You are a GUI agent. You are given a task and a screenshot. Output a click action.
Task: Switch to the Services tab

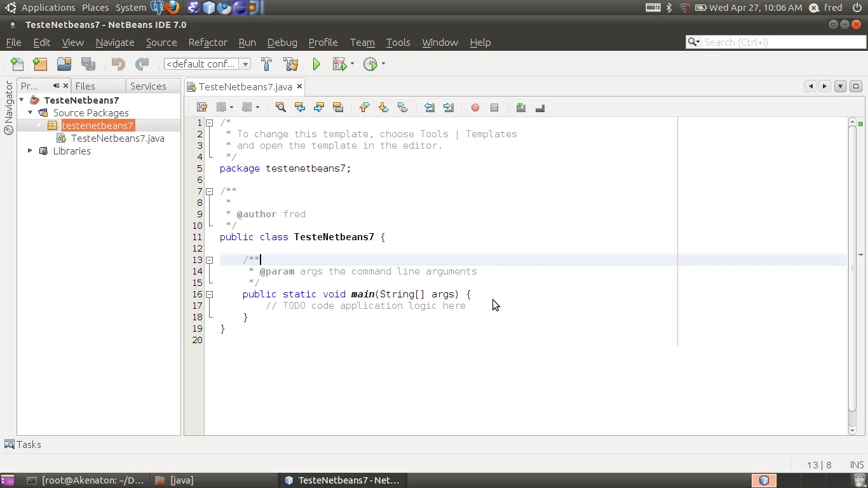pyautogui.click(x=148, y=86)
